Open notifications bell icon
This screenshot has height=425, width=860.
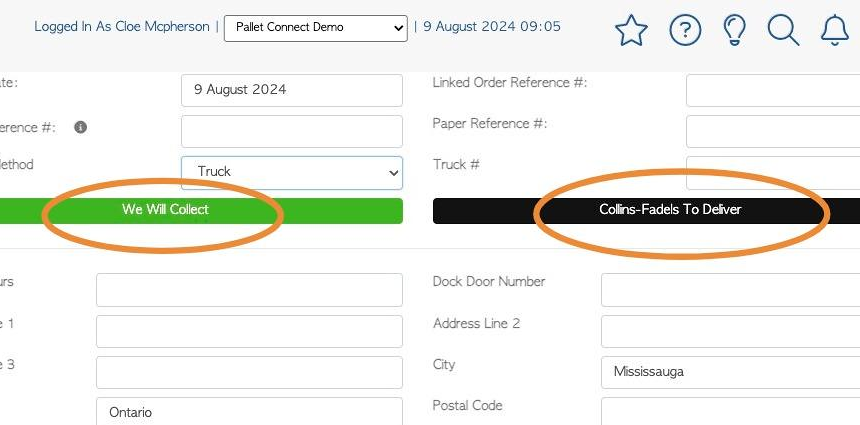pos(835,30)
